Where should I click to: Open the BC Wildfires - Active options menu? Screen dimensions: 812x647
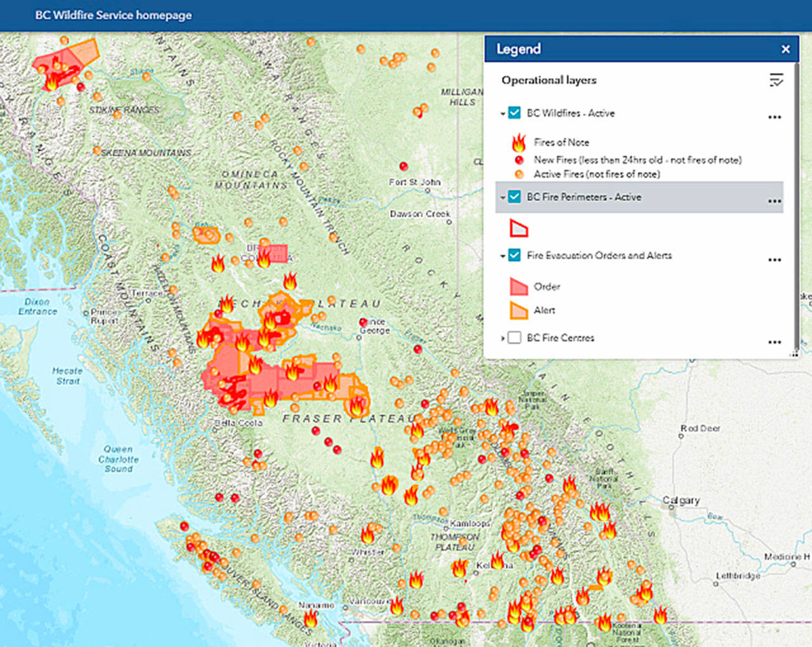tap(775, 117)
